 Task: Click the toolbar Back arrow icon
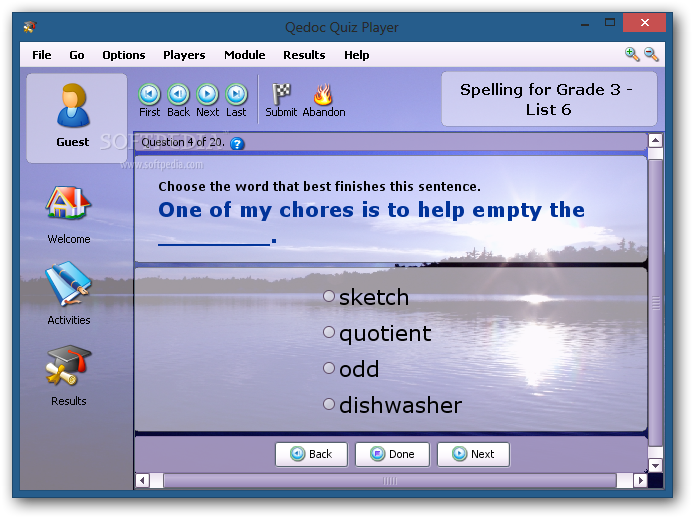pos(179,94)
